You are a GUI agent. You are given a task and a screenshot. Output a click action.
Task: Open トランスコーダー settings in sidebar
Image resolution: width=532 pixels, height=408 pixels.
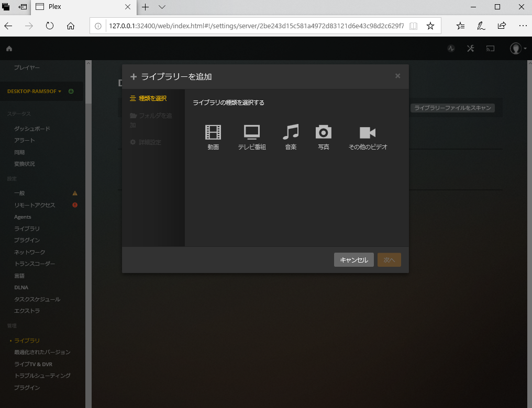click(35, 264)
